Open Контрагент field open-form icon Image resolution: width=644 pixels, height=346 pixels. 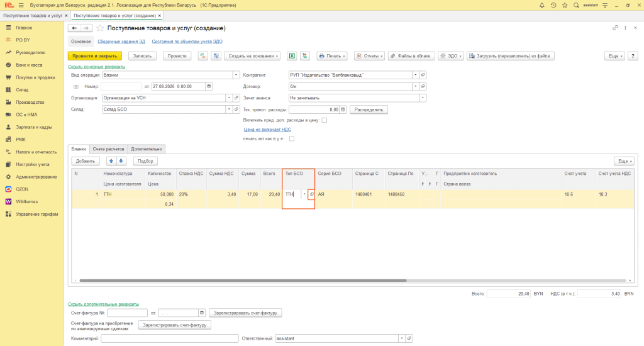[423, 75]
